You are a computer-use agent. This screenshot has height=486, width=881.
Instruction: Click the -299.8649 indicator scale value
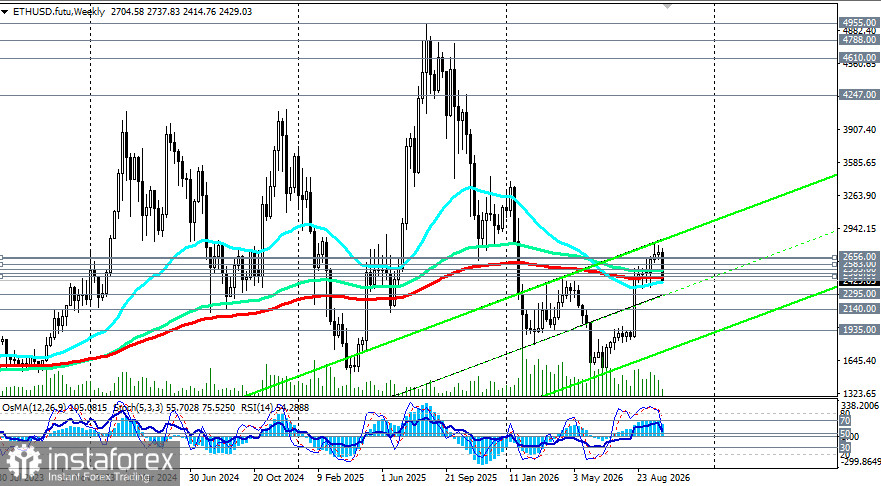point(859,461)
